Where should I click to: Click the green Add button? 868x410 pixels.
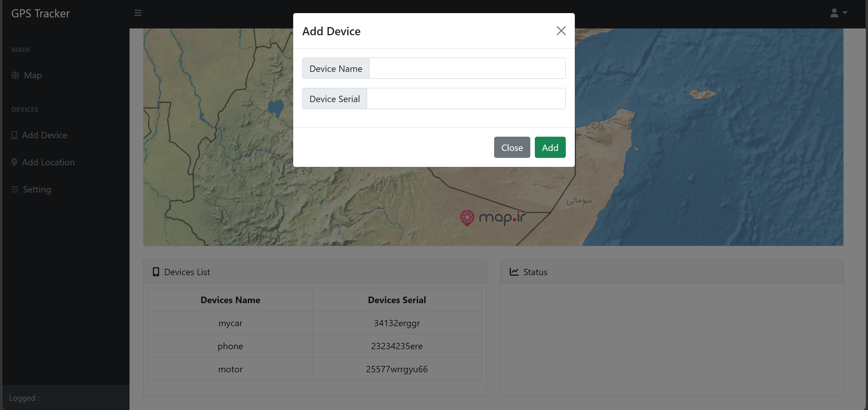550,148
